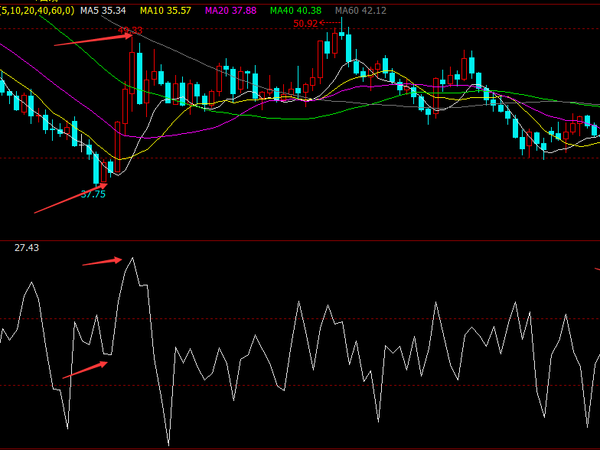Click the oscillator's deepest trough point
Viewport: 600px width, 450px height.
click(168, 444)
